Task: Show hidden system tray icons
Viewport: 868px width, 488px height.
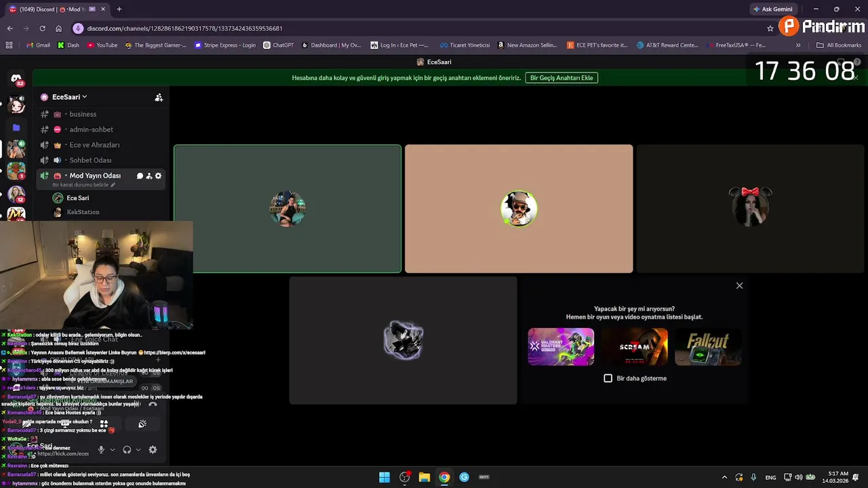Action: [724, 477]
